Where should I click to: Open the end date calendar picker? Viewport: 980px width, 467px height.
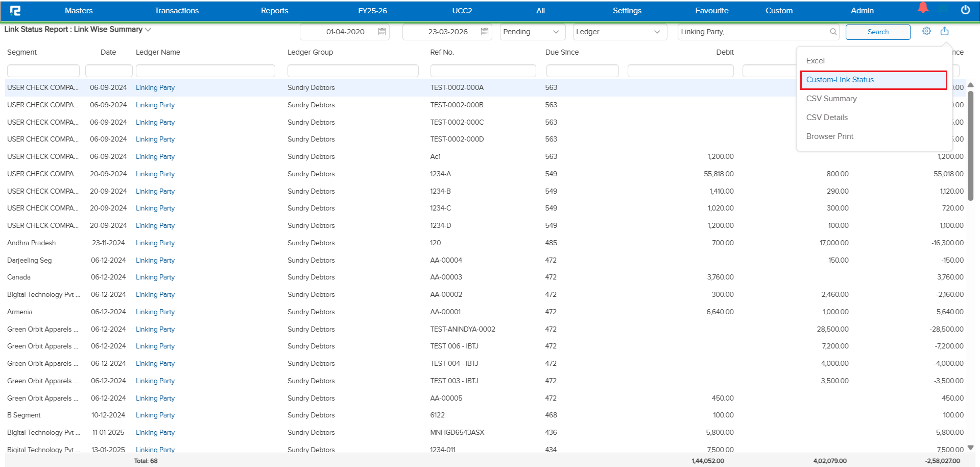(484, 32)
